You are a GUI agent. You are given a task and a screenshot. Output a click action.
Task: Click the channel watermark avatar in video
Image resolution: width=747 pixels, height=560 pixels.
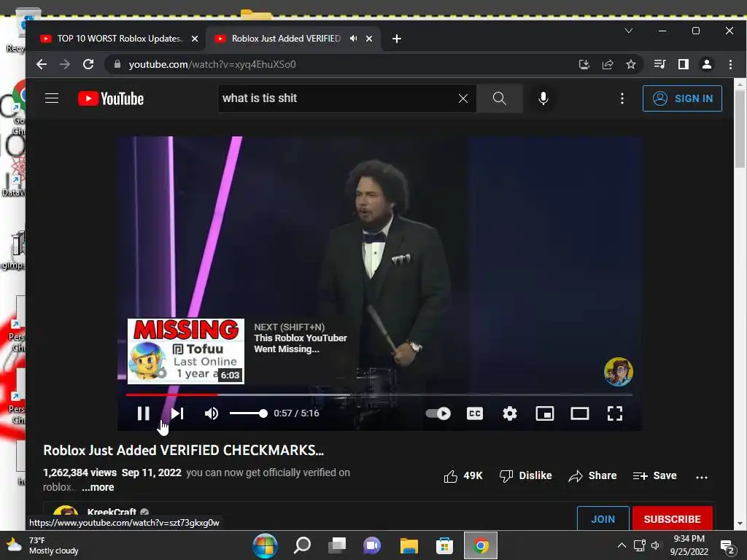click(619, 371)
